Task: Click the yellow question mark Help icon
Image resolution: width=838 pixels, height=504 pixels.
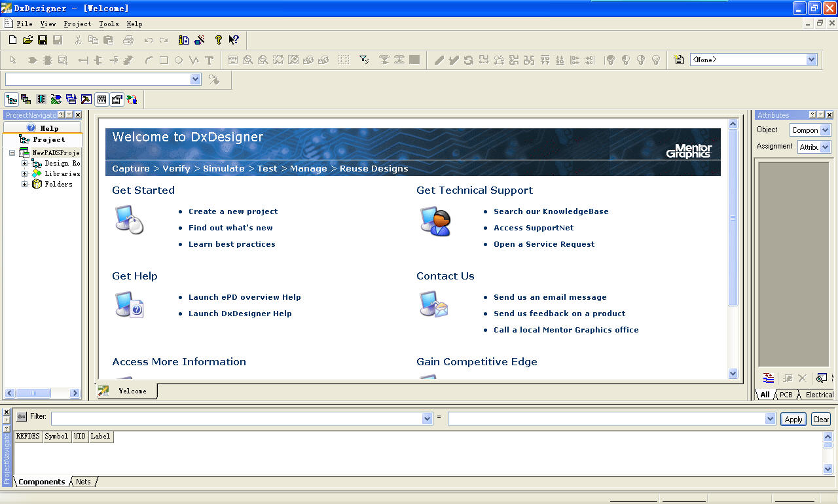Action: 219,40
